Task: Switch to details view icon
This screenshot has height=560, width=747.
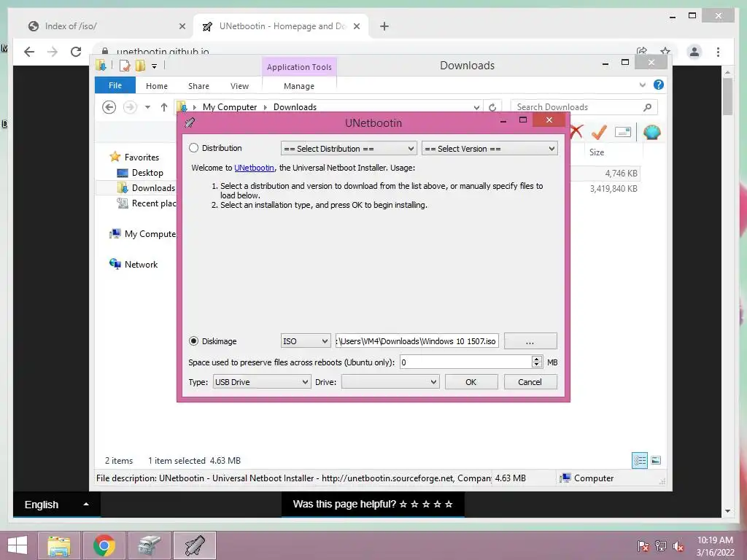Action: [x=640, y=461]
